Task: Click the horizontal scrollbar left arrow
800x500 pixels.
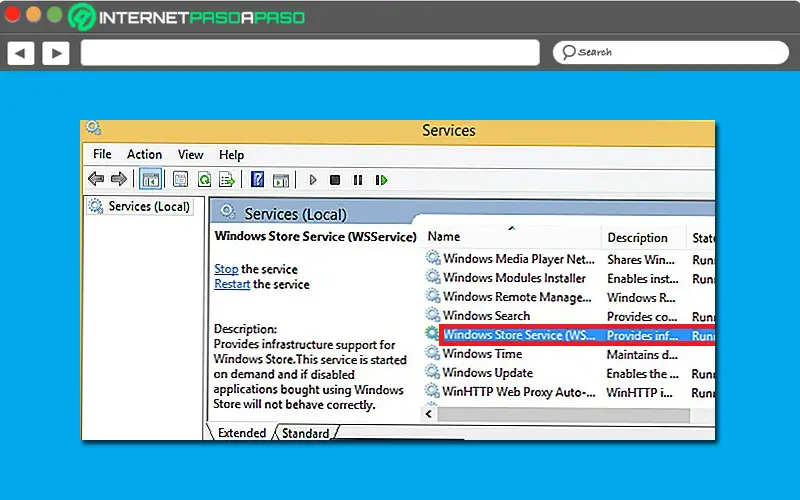Action: (429, 414)
